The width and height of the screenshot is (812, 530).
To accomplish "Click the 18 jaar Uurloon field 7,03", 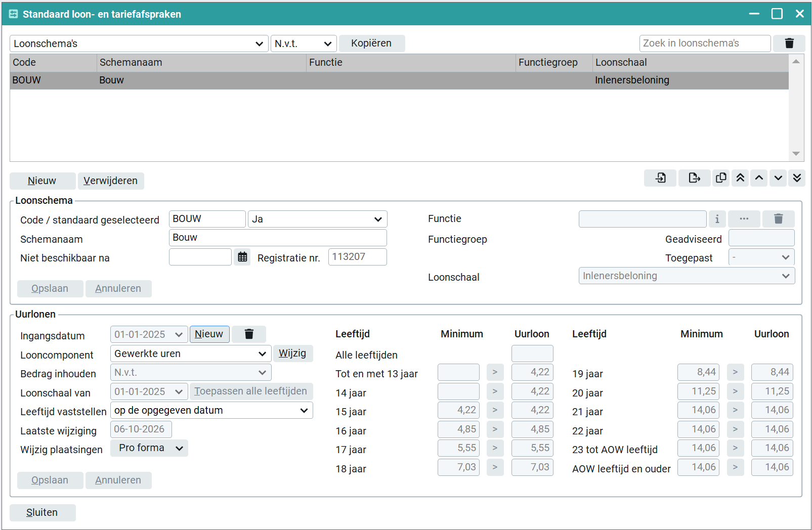I will click(532, 467).
